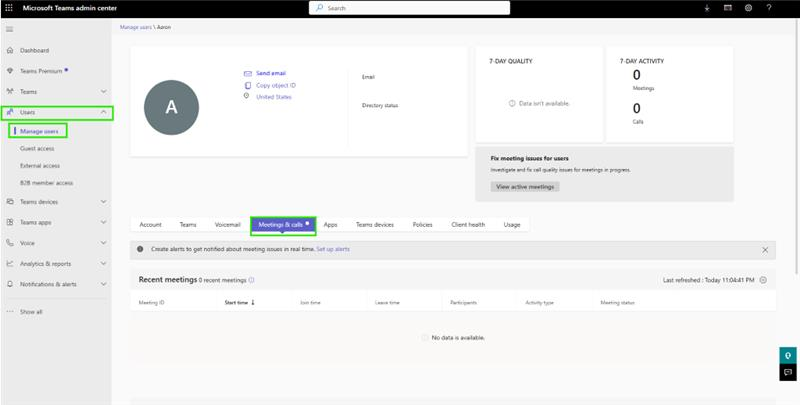Viewport: 800px width, 405px height.
Task: Expand the Teams menu chevron
Action: click(x=104, y=91)
